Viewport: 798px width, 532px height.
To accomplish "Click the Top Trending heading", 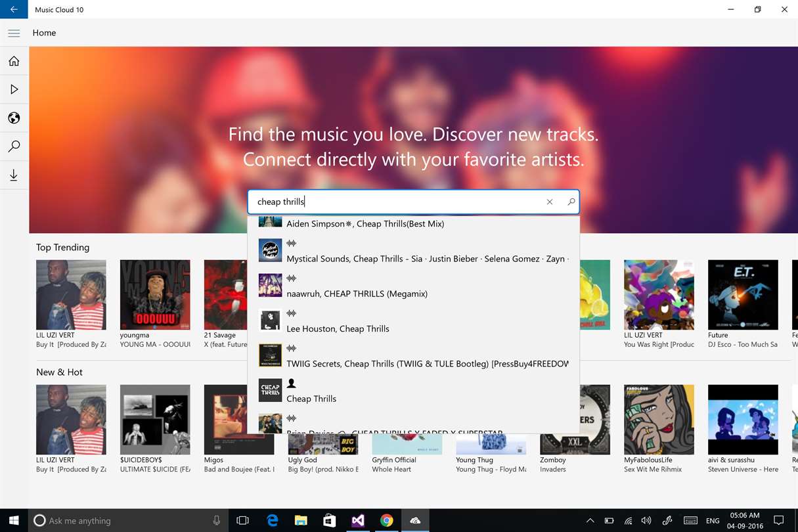I will [x=62, y=247].
